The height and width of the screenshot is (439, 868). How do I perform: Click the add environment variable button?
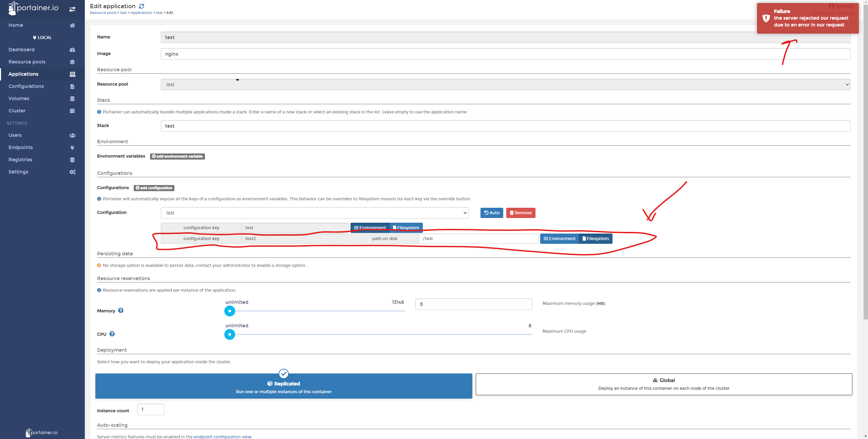177,156
